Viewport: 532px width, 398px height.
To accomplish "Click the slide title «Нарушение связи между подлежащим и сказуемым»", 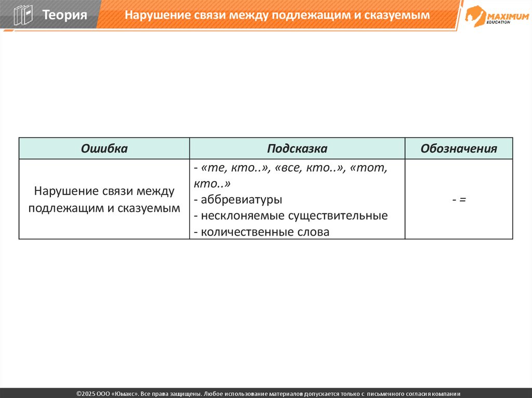I will point(277,15).
